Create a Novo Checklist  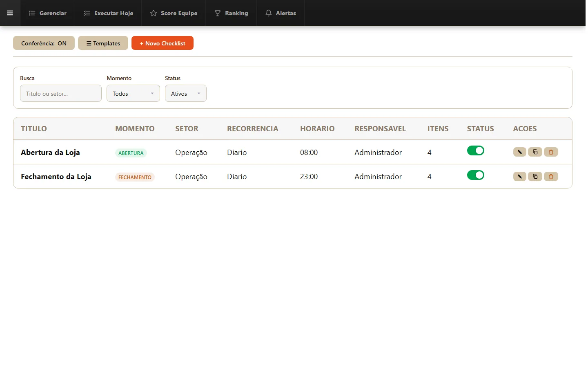(x=163, y=43)
